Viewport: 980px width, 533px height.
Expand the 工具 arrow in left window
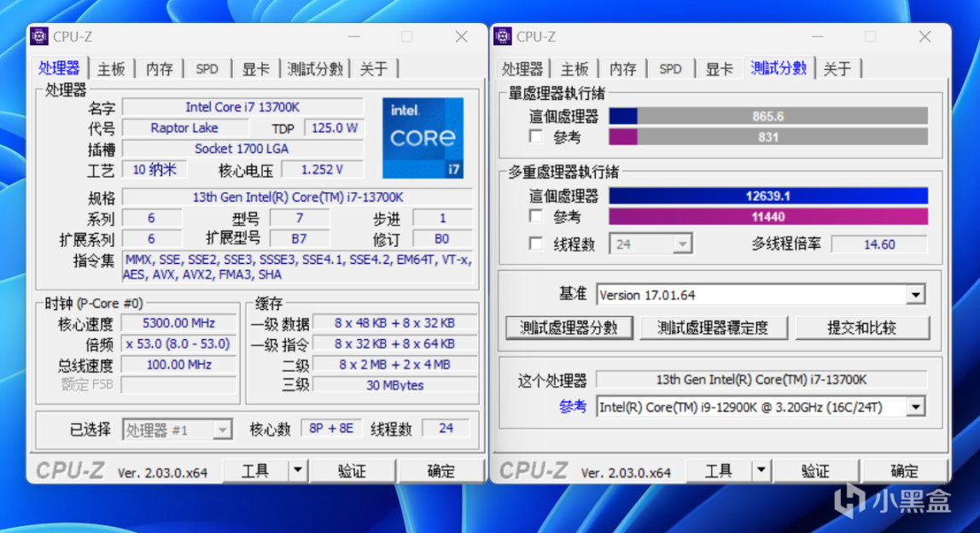[x=298, y=471]
